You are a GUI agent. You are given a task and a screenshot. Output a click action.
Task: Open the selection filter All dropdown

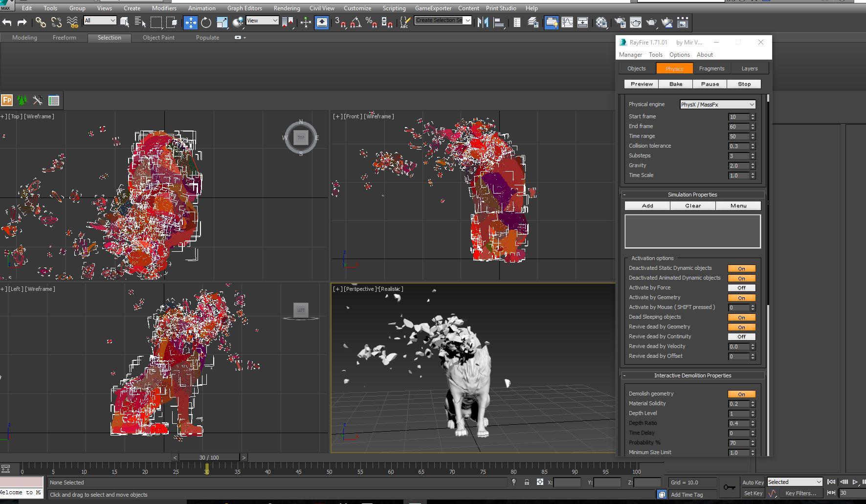(100, 21)
